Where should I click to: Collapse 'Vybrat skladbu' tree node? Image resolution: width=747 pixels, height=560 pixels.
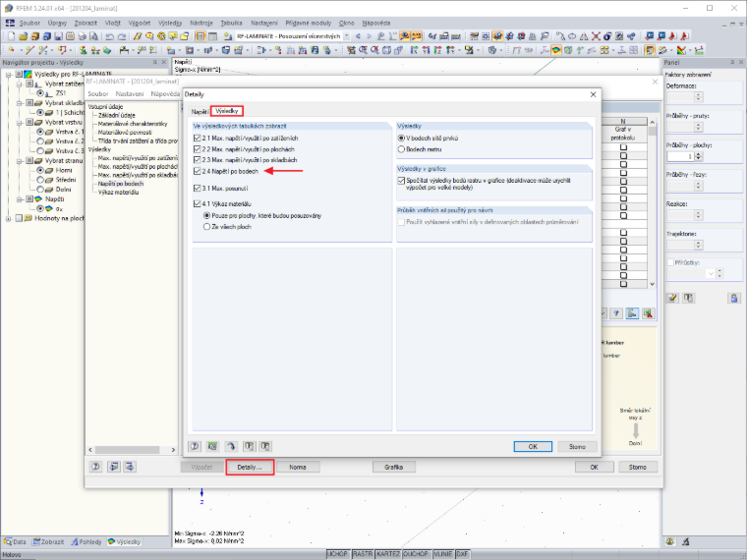[20, 103]
